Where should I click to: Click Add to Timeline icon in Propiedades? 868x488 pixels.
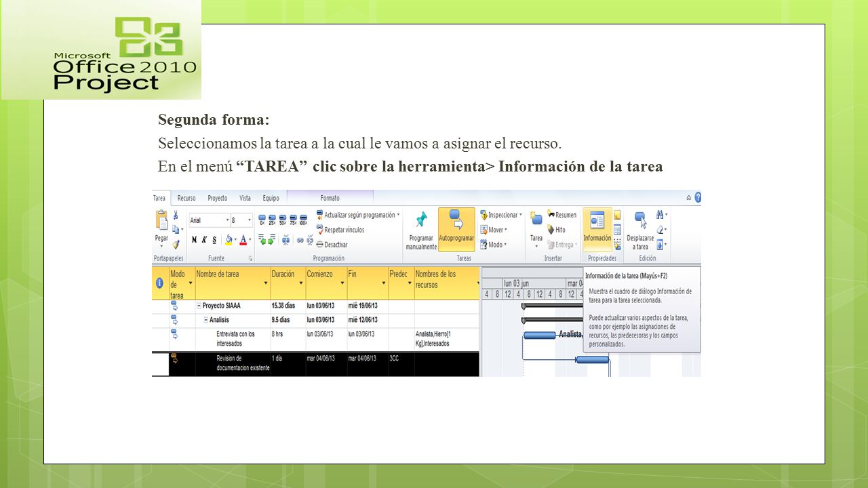(617, 245)
